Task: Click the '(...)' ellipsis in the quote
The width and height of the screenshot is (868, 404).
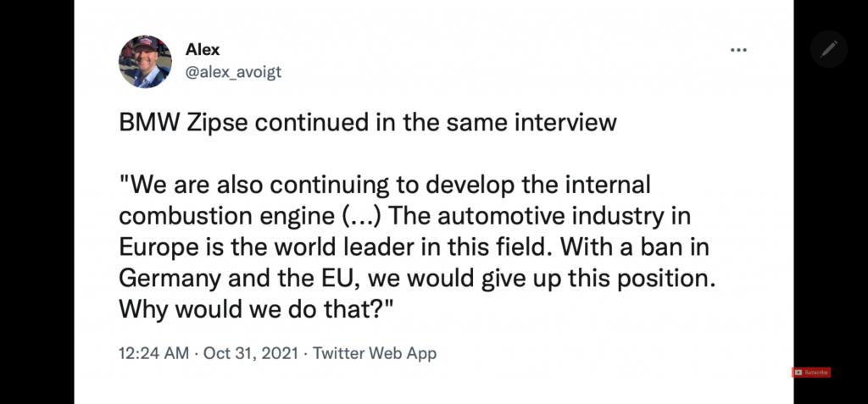Action: point(359,217)
